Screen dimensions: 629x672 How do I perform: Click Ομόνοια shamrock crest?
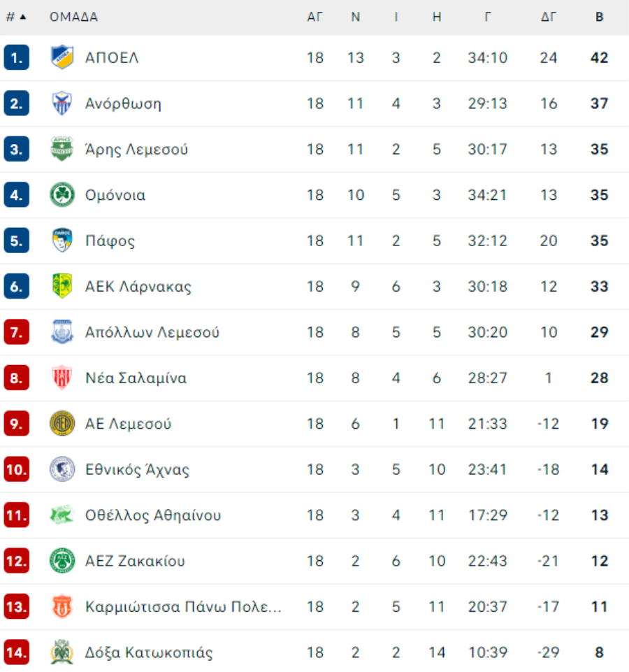[62, 194]
